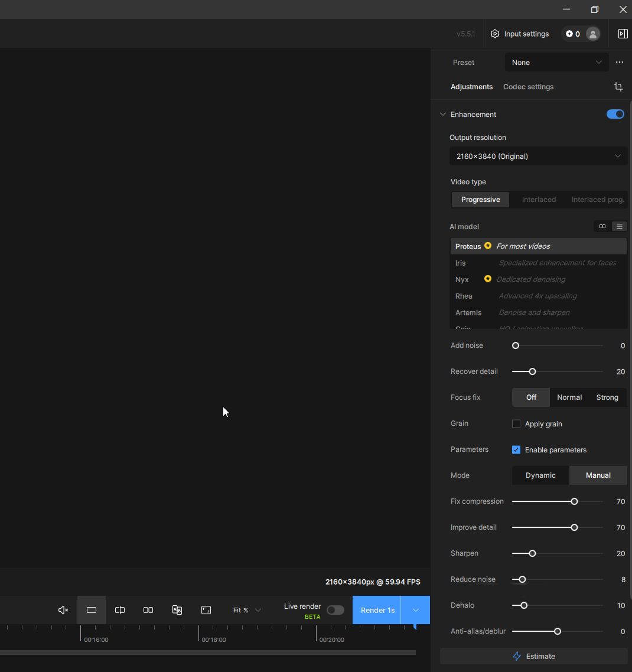
Task: Click the credits counter showing 0
Action: click(x=573, y=34)
